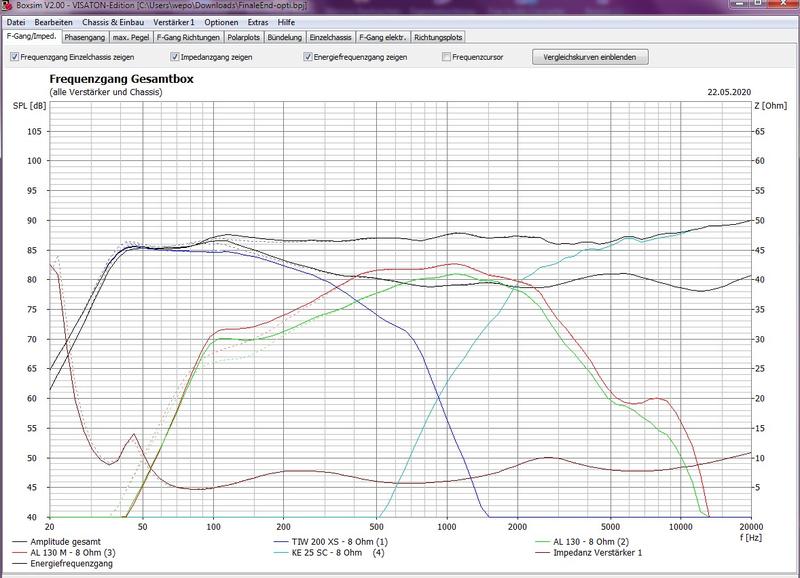Open the Datei menu
This screenshot has width=800, height=578.
coord(16,21)
